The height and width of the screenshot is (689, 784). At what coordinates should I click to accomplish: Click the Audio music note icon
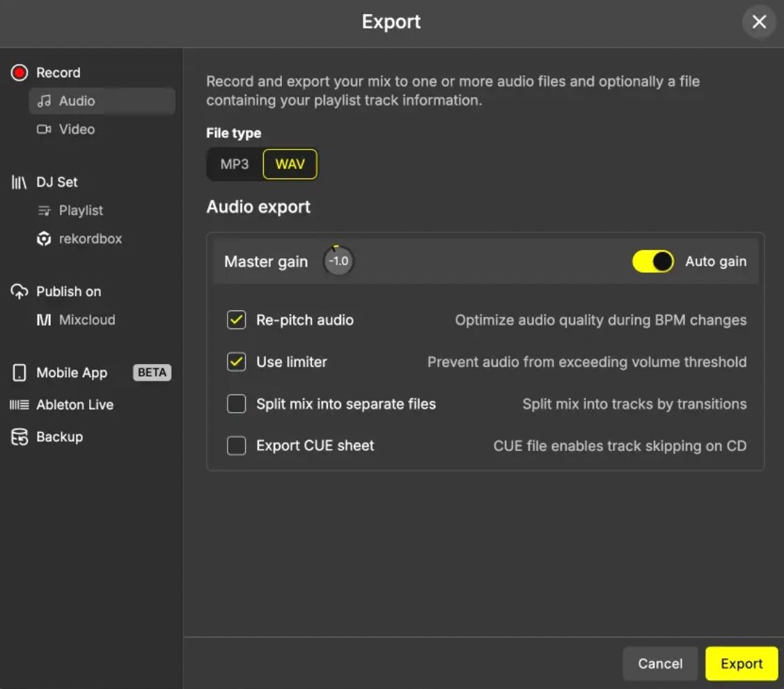point(44,101)
